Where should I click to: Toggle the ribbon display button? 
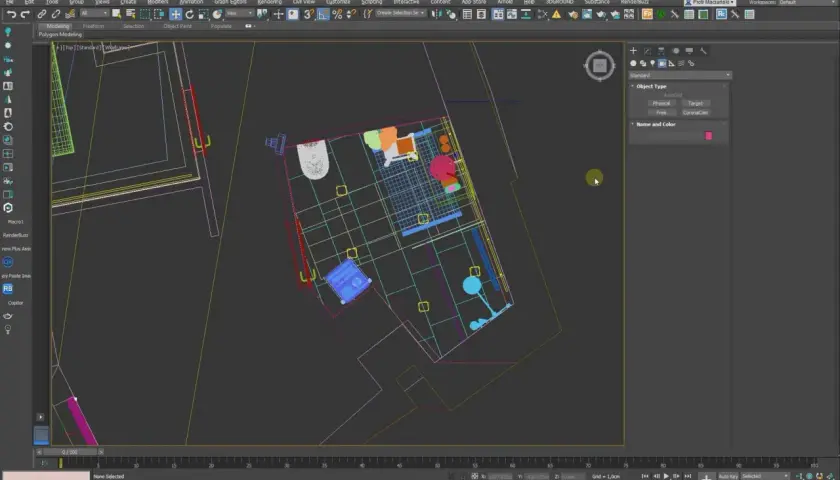[498, 14]
